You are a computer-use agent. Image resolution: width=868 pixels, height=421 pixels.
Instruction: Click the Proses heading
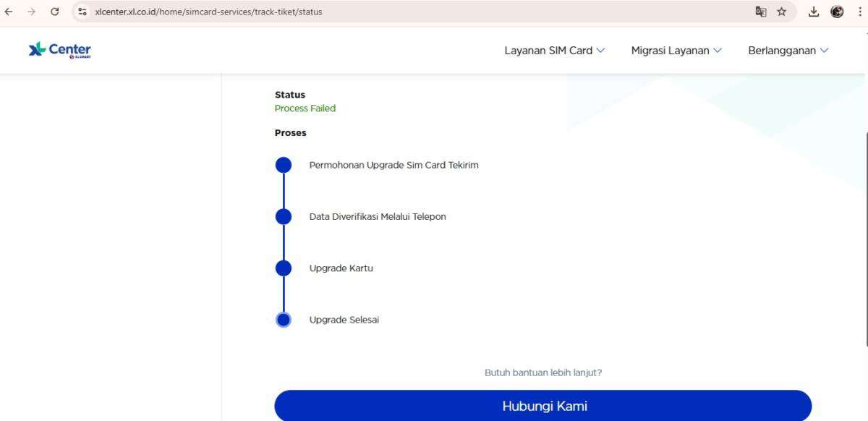coord(291,133)
